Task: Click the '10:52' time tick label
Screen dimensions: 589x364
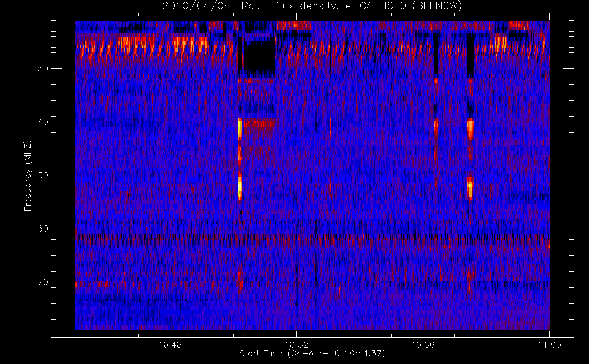Action: [296, 345]
